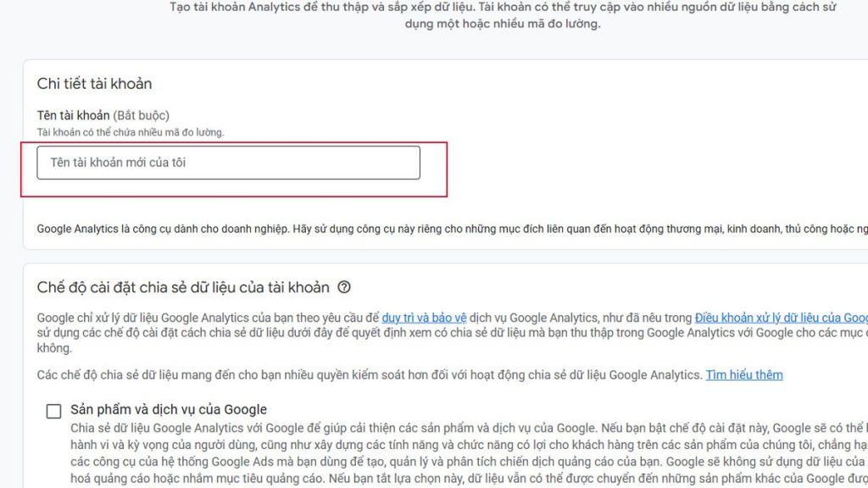Image resolution: width=868 pixels, height=488 pixels.
Task: Open the 'duy trì và bảo vệ' link
Action: click(x=424, y=319)
